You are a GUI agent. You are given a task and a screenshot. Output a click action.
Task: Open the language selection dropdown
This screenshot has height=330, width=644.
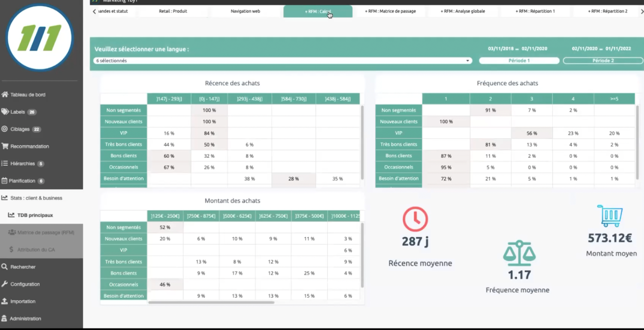pyautogui.click(x=282, y=61)
